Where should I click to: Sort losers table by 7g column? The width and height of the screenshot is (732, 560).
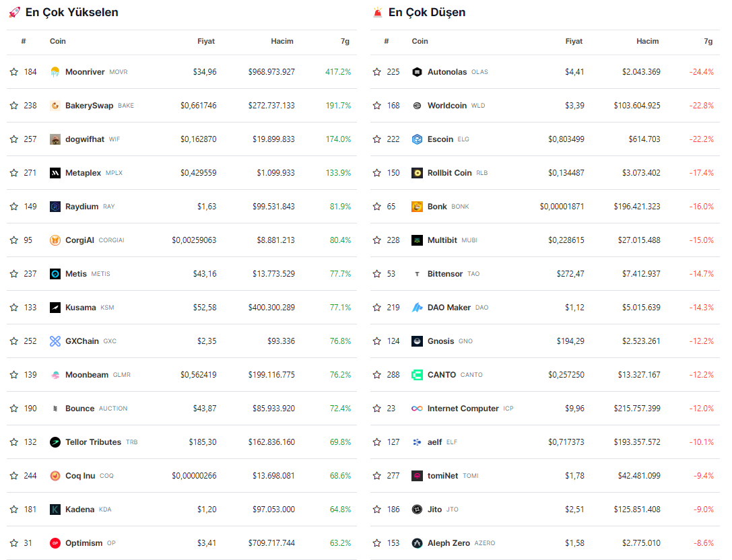click(708, 42)
